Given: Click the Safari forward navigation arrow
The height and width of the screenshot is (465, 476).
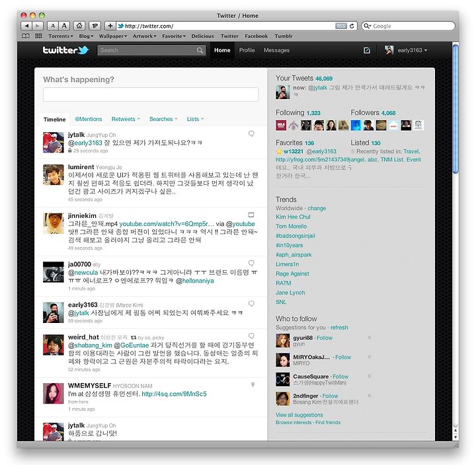Looking at the screenshot, I should pos(38,26).
